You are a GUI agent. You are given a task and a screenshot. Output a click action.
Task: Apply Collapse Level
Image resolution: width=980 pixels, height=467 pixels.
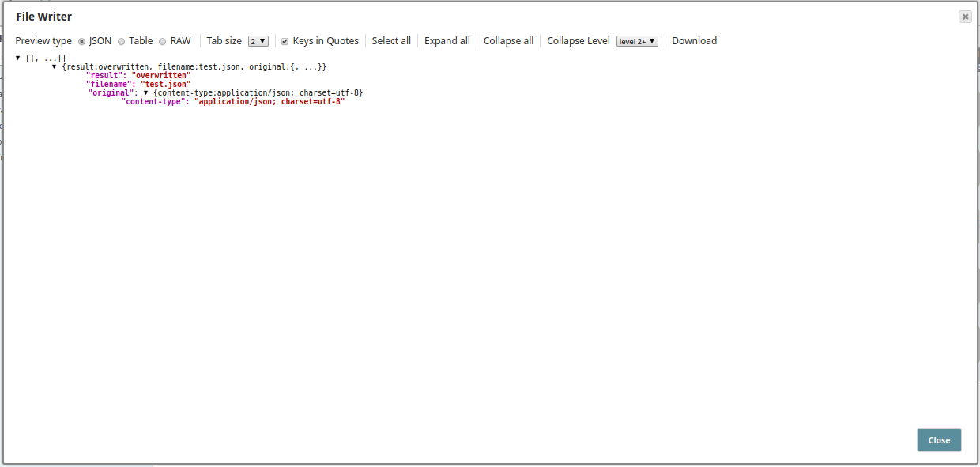coord(578,40)
